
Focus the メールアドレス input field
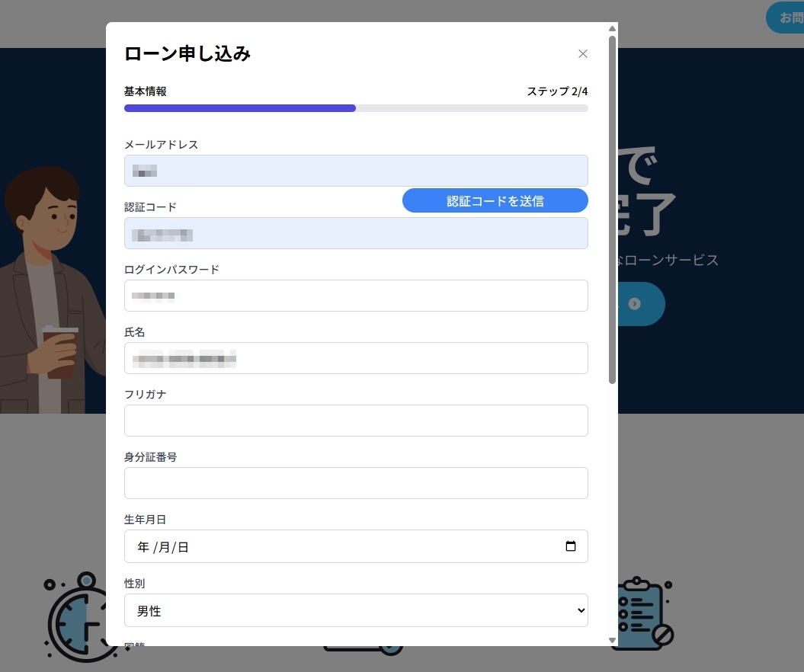tap(356, 171)
